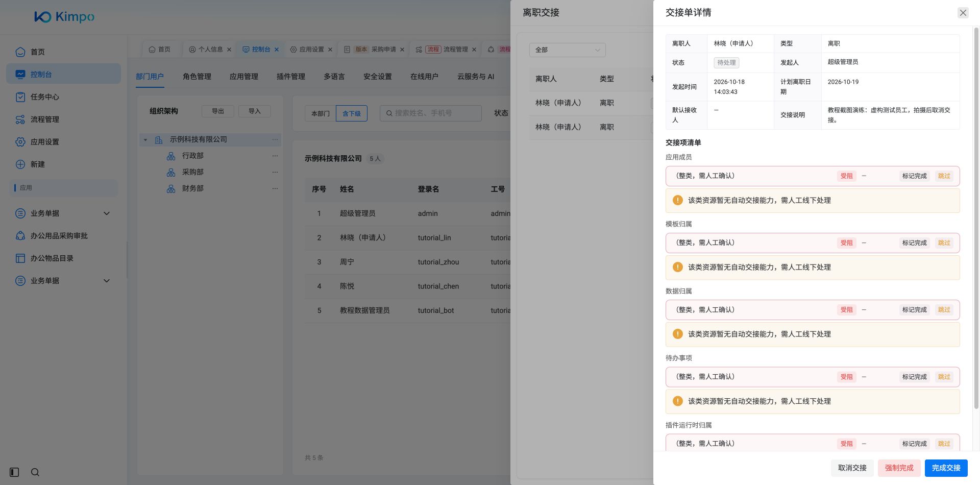Open 办公物品目录 sidebar icon
Viewport: 980px width, 485px height.
pyautogui.click(x=20, y=258)
